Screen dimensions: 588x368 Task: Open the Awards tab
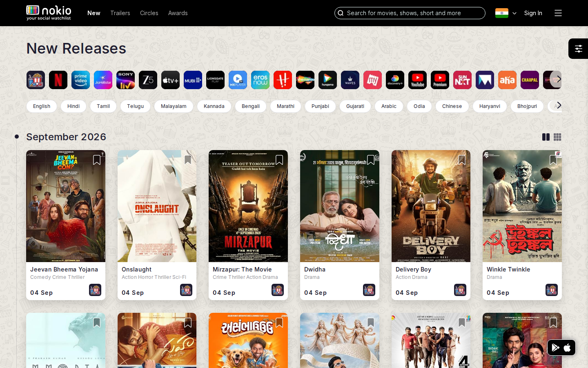point(178,13)
